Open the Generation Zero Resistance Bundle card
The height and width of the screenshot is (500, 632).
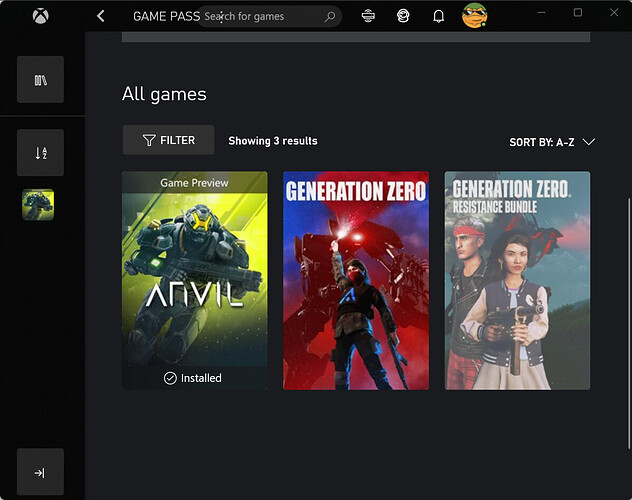(518, 280)
